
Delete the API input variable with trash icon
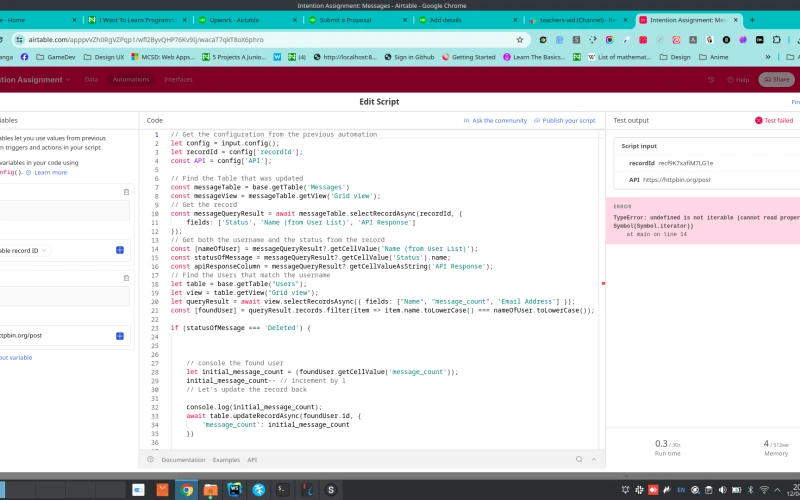click(127, 278)
